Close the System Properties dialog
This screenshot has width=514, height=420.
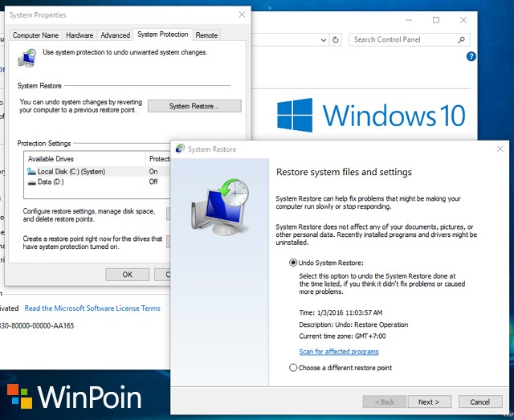[242, 14]
